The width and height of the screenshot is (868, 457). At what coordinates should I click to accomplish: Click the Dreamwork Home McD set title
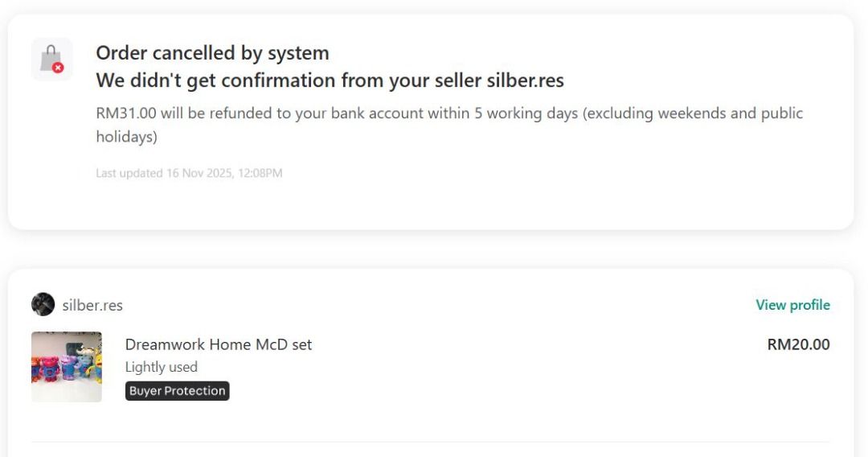point(218,344)
